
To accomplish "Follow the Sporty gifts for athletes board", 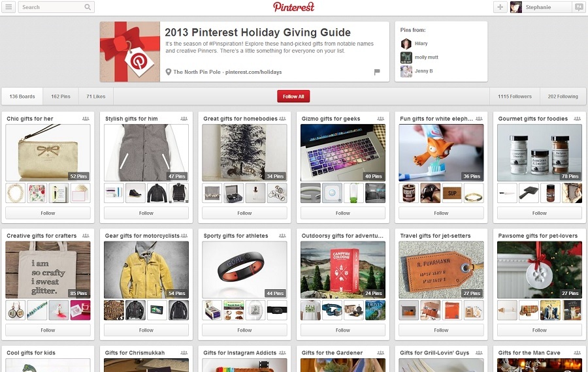I will coord(244,330).
